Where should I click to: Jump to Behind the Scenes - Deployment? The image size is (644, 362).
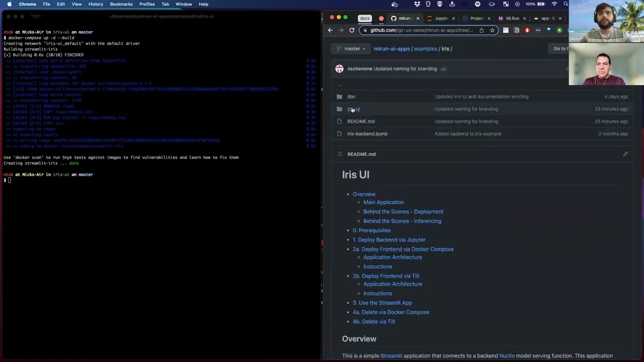coord(403,212)
